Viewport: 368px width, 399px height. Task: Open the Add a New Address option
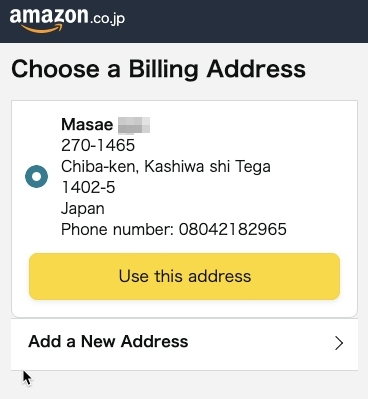[x=184, y=344]
